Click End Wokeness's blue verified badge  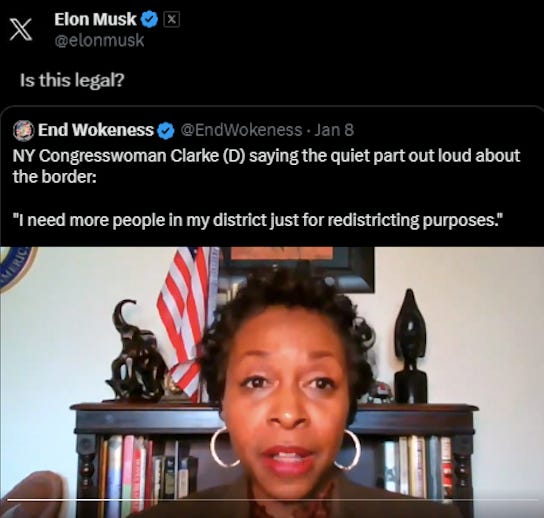[166, 130]
